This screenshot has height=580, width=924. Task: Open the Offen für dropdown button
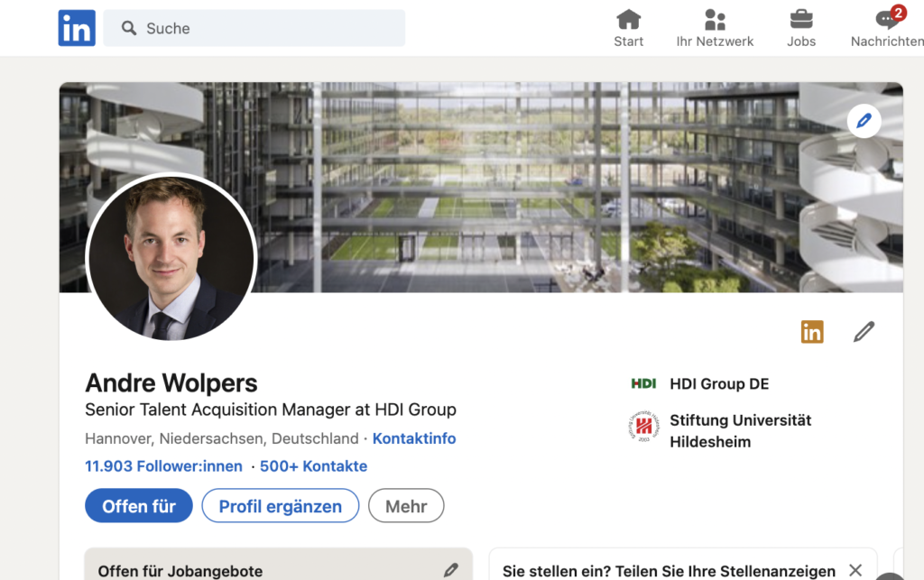coord(139,506)
